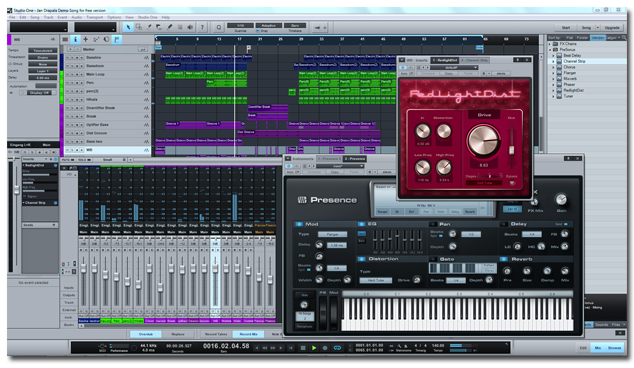The image size is (634, 368).
Task: Open the Studio One menu
Action: pyautogui.click(x=148, y=17)
